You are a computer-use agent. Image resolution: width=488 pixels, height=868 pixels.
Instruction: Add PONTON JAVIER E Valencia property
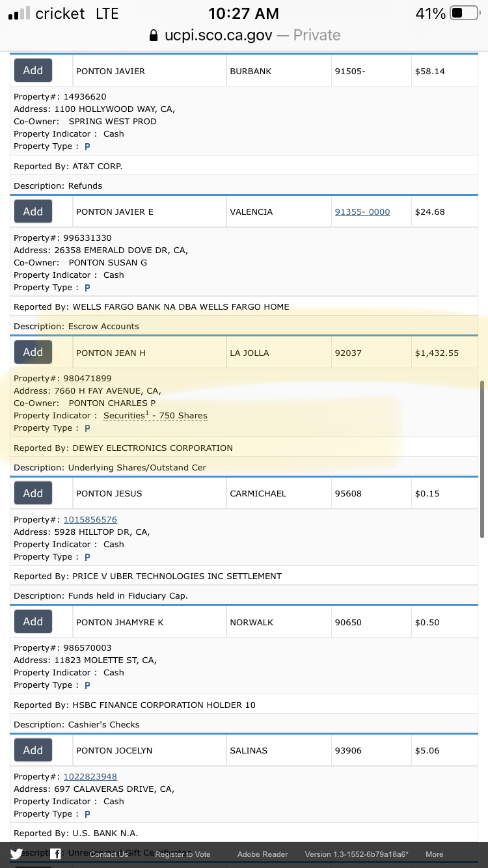click(33, 211)
